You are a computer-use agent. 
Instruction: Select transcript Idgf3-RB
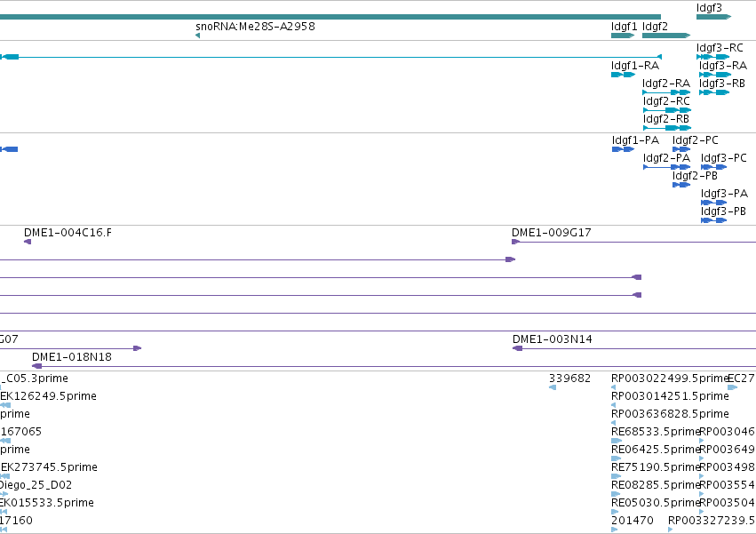[x=714, y=92]
